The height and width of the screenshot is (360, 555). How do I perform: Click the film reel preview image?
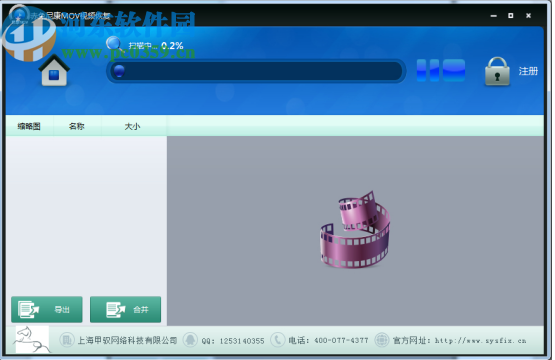coord(355,230)
